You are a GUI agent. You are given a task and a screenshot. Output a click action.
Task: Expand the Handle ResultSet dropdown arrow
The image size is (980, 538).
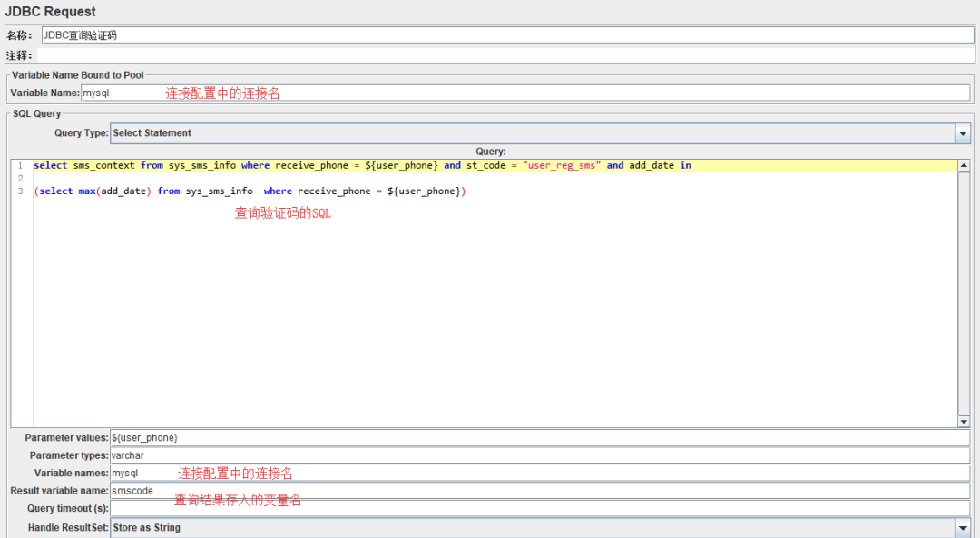[x=963, y=527]
